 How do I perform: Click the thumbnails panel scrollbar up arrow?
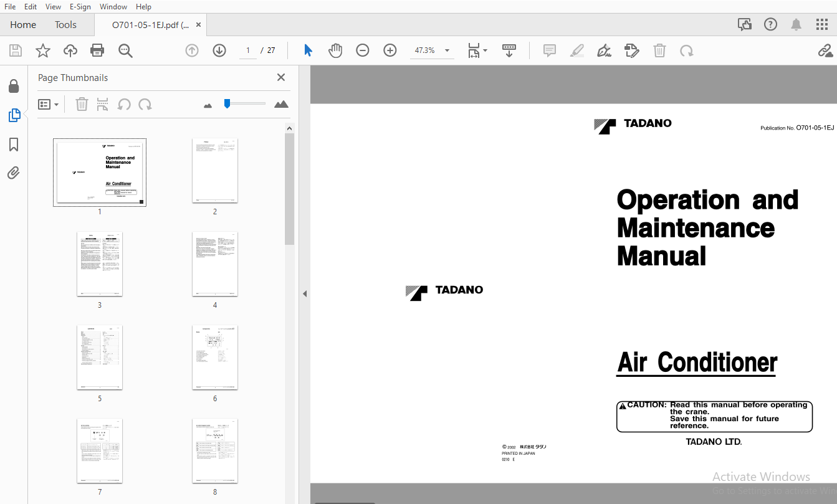[x=289, y=128]
